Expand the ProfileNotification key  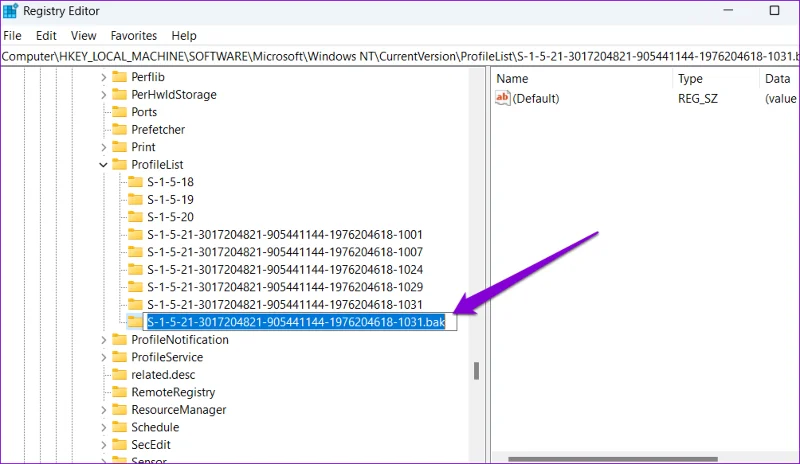(104, 339)
